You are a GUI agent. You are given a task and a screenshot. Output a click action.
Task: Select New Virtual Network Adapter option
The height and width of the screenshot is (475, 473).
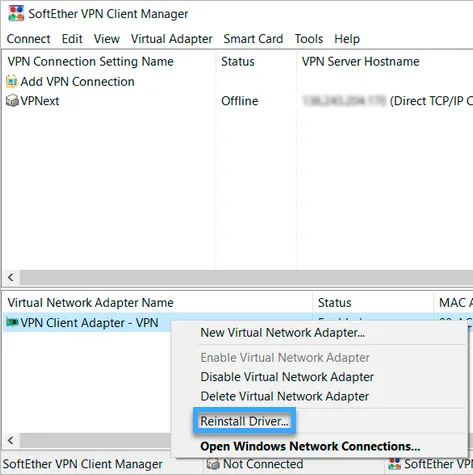(x=282, y=332)
